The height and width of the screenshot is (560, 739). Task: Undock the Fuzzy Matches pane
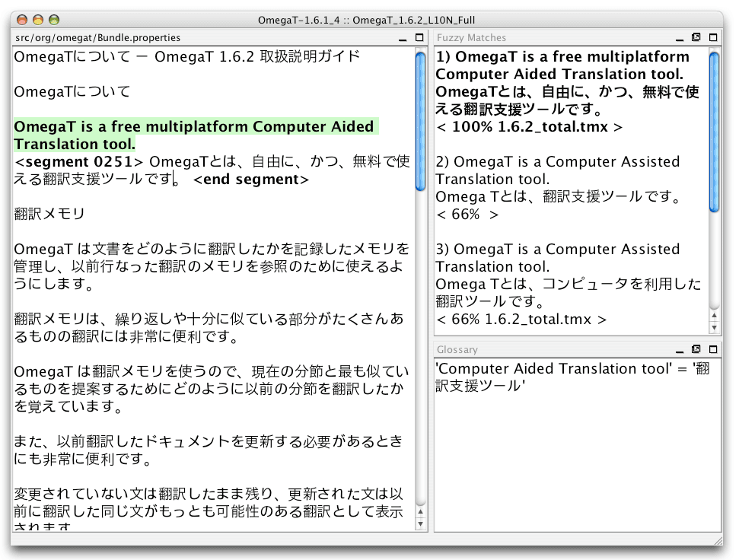point(695,37)
